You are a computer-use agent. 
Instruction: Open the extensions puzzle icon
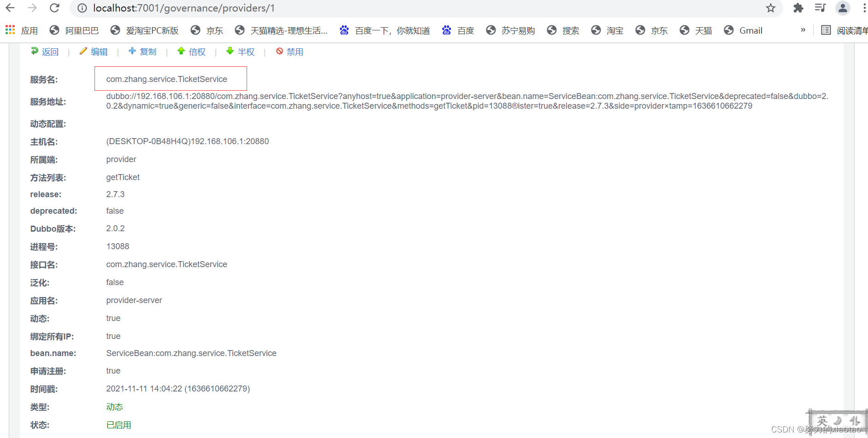(x=798, y=8)
